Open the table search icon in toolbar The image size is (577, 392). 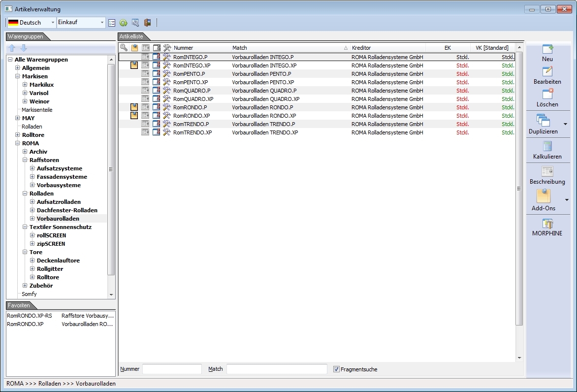point(135,23)
